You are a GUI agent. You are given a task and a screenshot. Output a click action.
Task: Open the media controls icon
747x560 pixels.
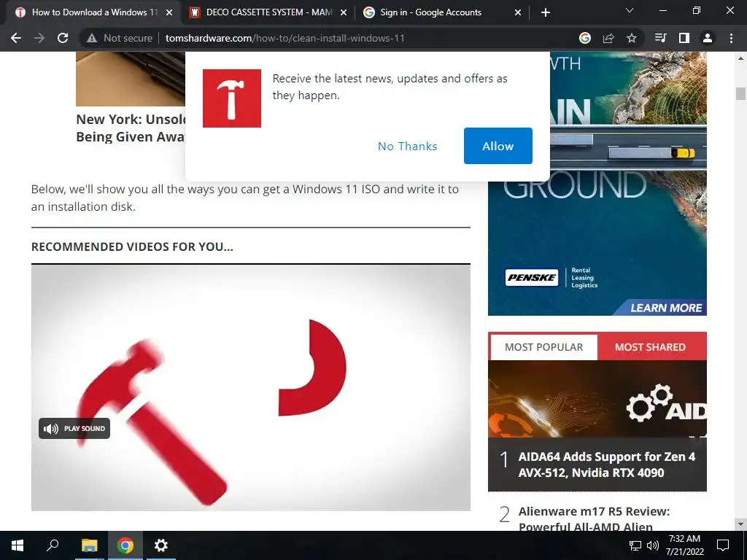click(660, 38)
